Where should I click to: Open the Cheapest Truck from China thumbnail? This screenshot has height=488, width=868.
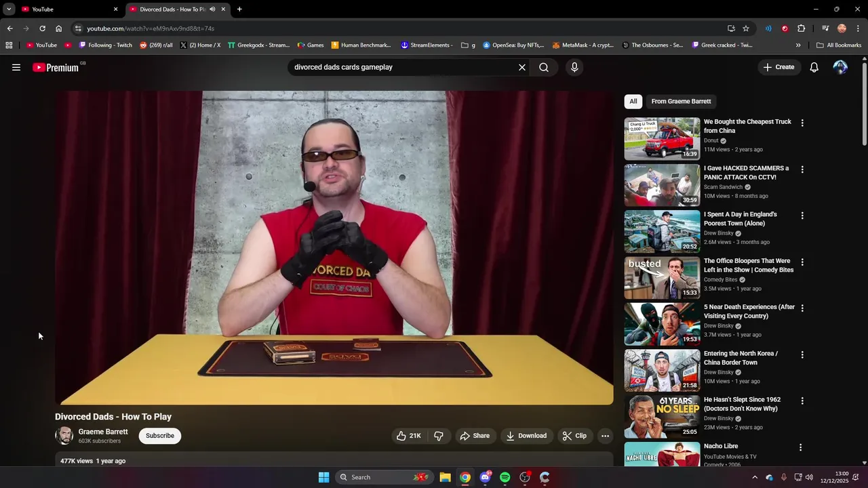pos(662,139)
